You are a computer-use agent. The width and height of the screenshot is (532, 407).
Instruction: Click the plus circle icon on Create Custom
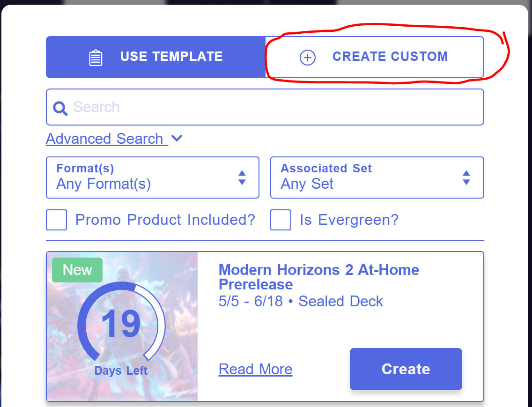point(307,57)
